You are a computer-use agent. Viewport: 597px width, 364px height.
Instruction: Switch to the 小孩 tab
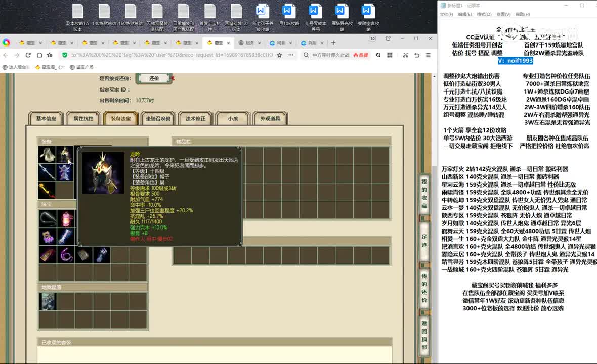(x=233, y=119)
